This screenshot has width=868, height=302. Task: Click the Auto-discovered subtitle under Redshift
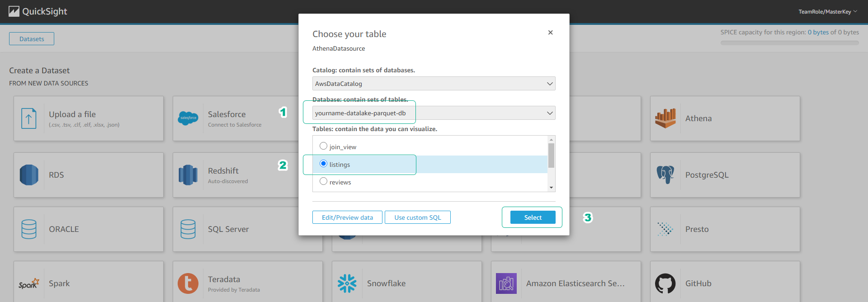coord(228,181)
